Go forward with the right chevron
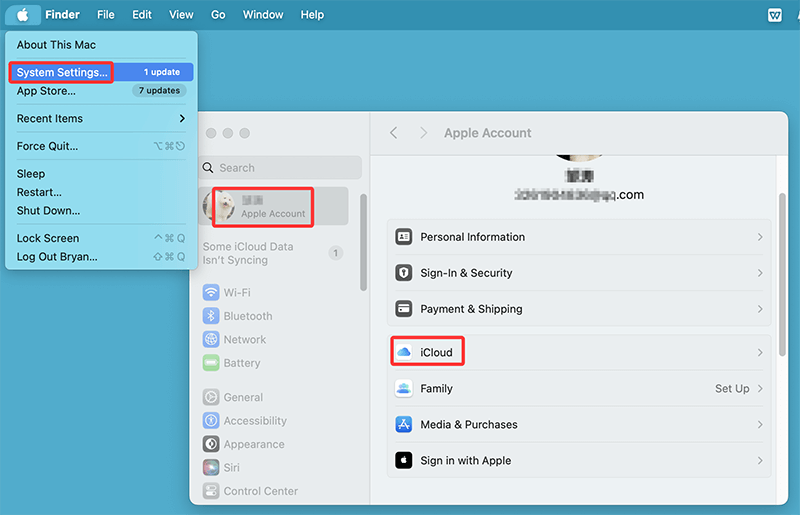Image resolution: width=800 pixels, height=515 pixels. [423, 133]
